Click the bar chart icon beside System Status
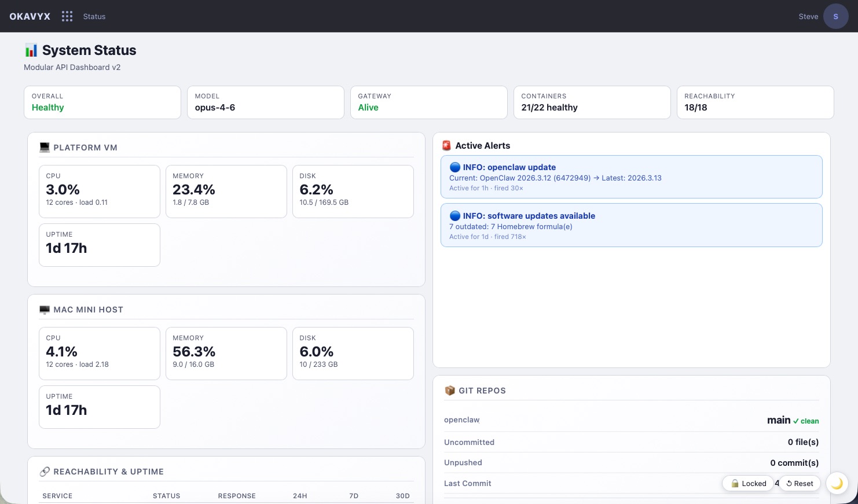Image resolution: width=858 pixels, height=504 pixels. click(x=31, y=50)
